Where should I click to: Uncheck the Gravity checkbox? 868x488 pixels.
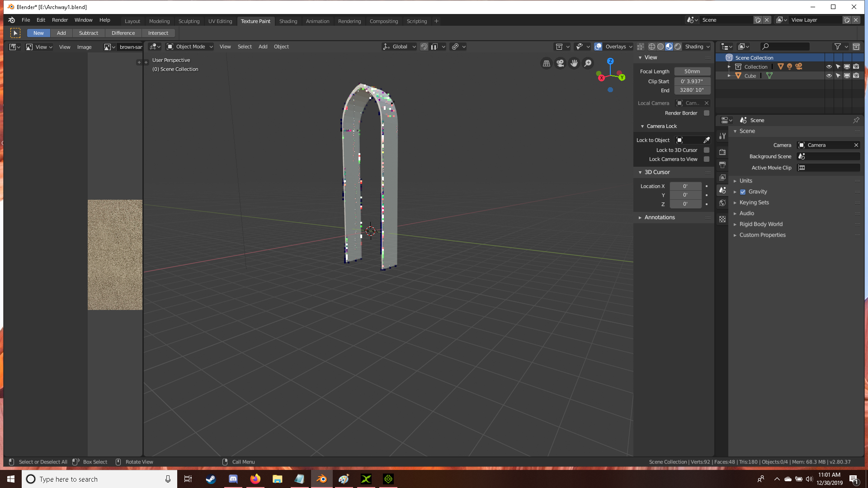(743, 192)
